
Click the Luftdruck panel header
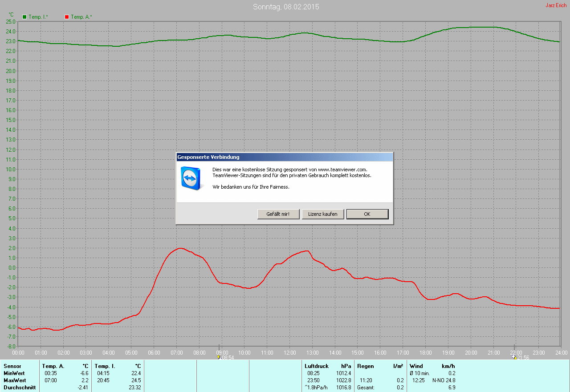coord(317,366)
